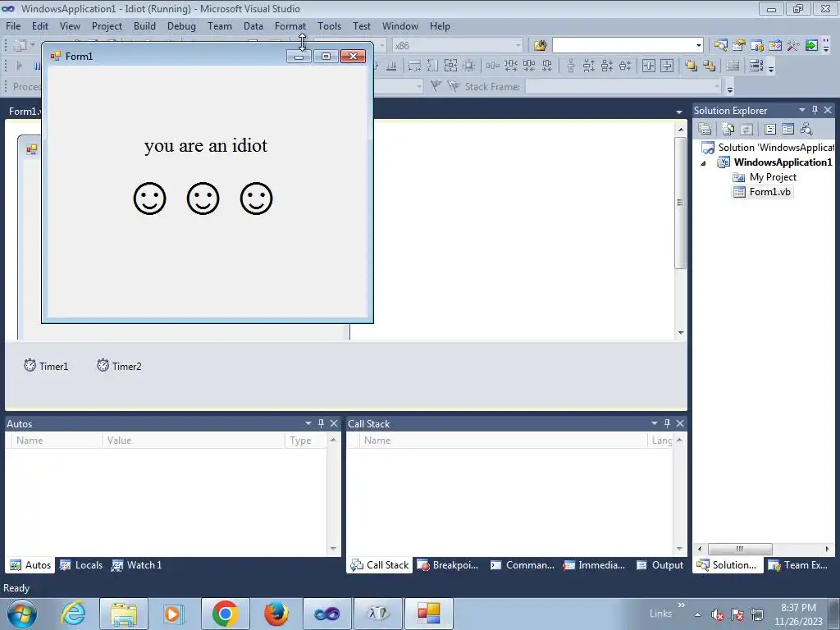Viewport: 840px width, 630px height.
Task: Open the Tools menu
Action: [329, 25]
